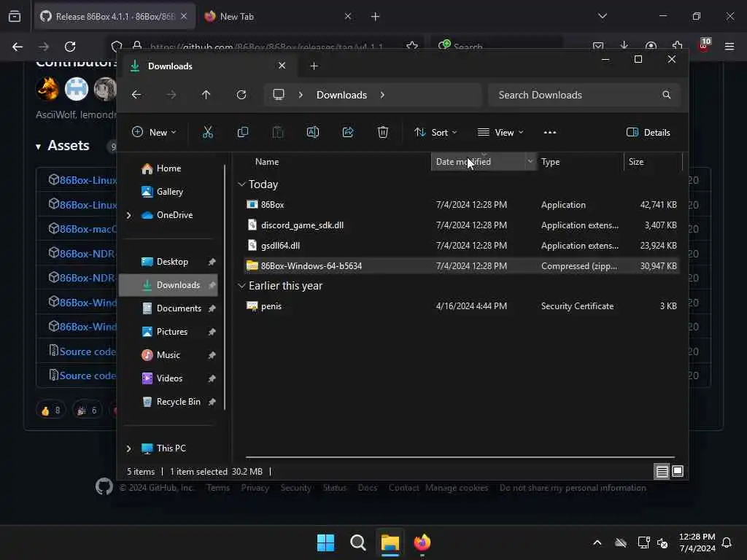Click the Rename icon in Explorer toolbar
Screen dimensions: 747x560
(x=312, y=133)
